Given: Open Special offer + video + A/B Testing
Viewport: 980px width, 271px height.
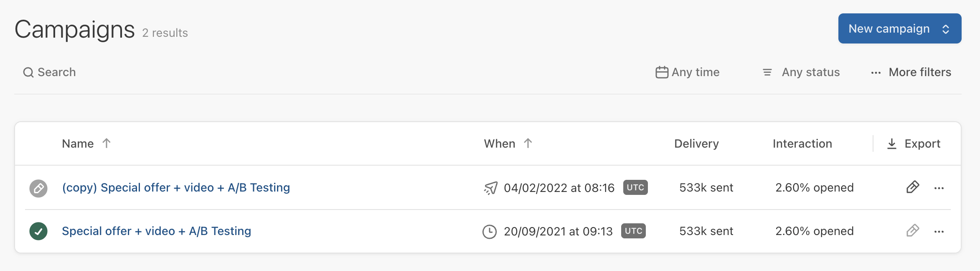Looking at the screenshot, I should (156, 231).
